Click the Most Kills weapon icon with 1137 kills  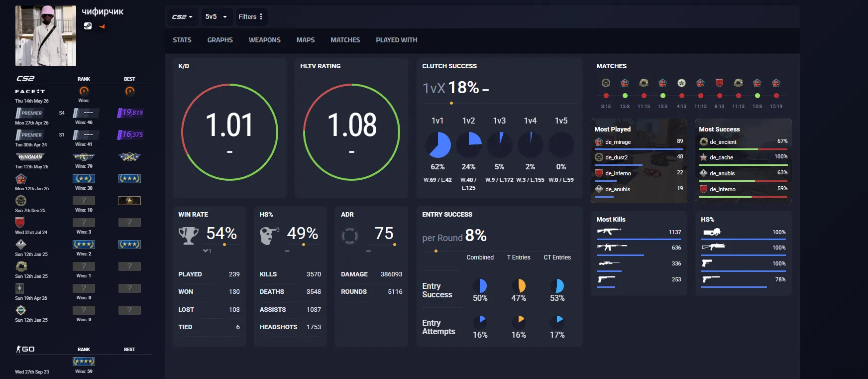pos(609,232)
